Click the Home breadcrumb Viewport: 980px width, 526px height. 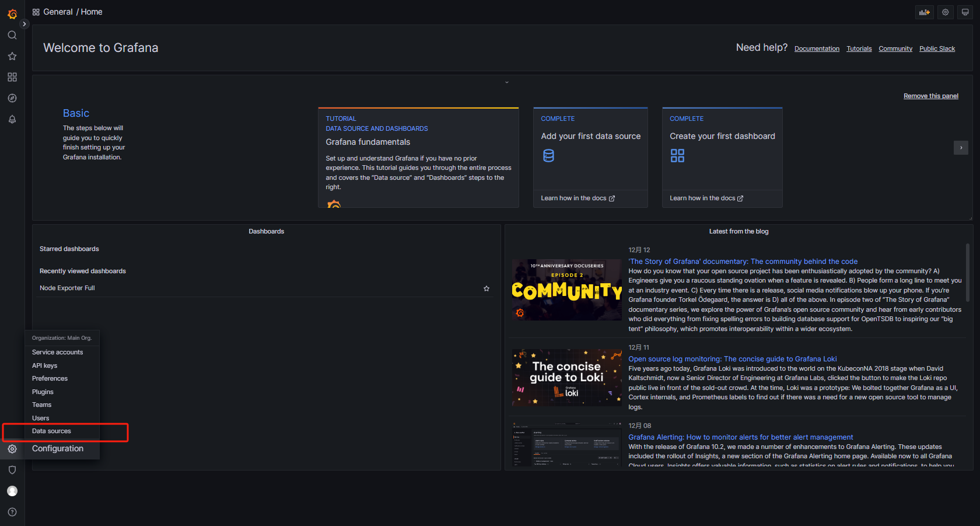(x=92, y=12)
